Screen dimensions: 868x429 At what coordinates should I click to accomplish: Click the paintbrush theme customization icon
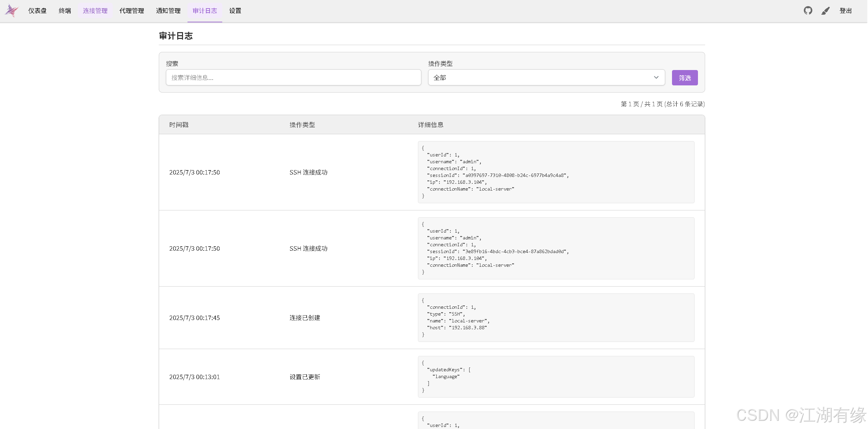click(825, 11)
